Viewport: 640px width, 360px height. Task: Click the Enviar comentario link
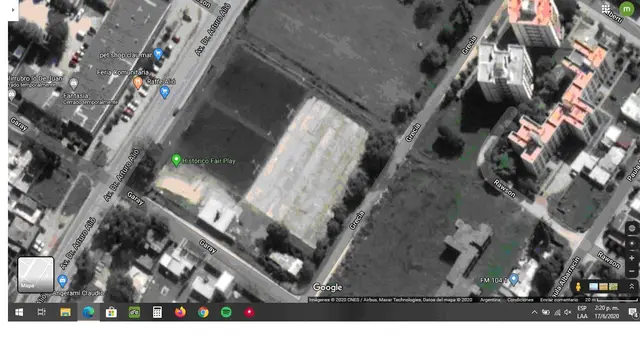tap(559, 300)
